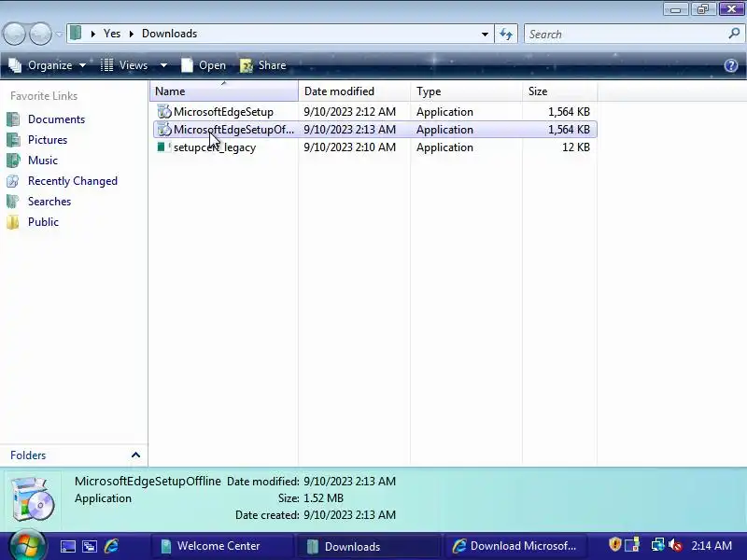Switch to Welcome Center taskbar button
Viewport: 747px width, 560px height.
tap(223, 546)
